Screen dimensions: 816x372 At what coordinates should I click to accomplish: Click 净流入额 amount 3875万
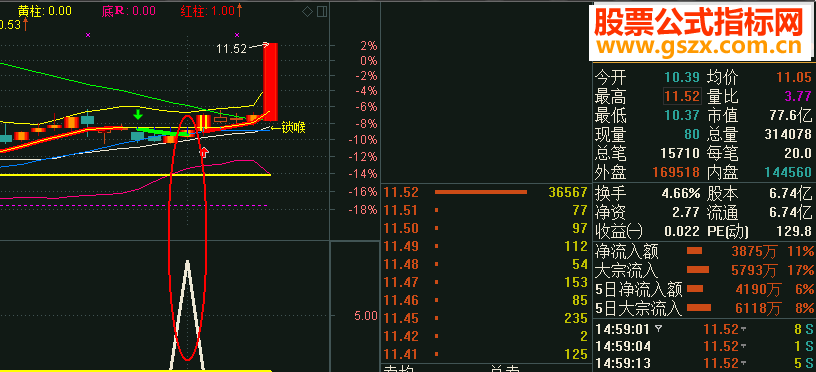pyautogui.click(x=754, y=252)
